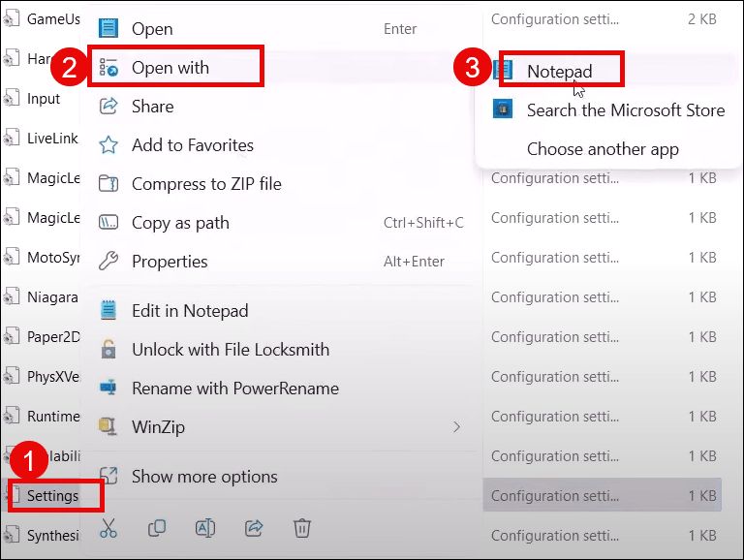Click Copy as path
Screen dimensions: 744x560
point(180,223)
